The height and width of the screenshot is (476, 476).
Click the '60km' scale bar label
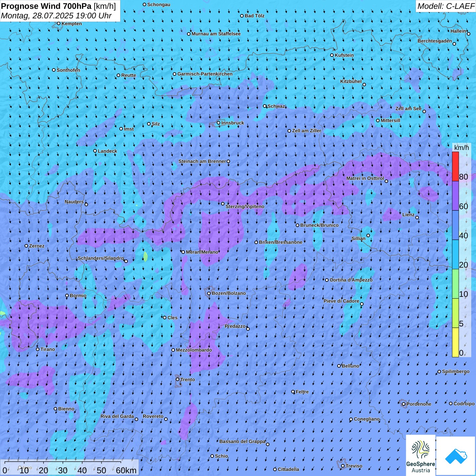tap(126, 471)
